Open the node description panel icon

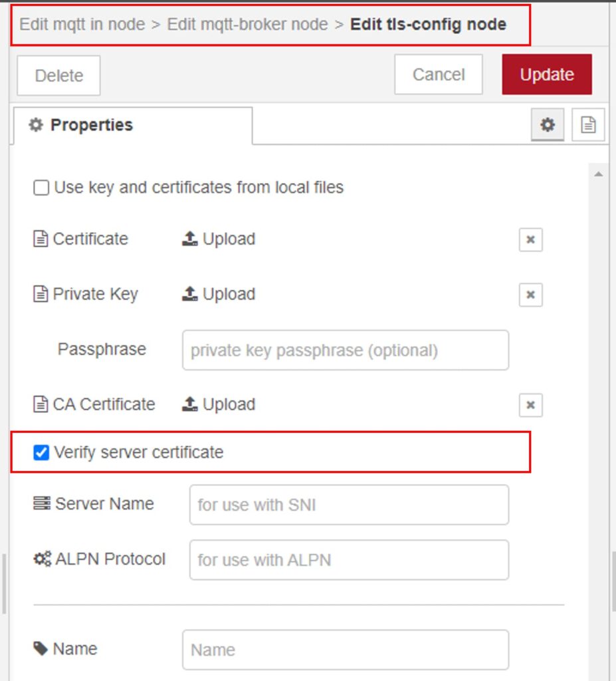pos(587,124)
